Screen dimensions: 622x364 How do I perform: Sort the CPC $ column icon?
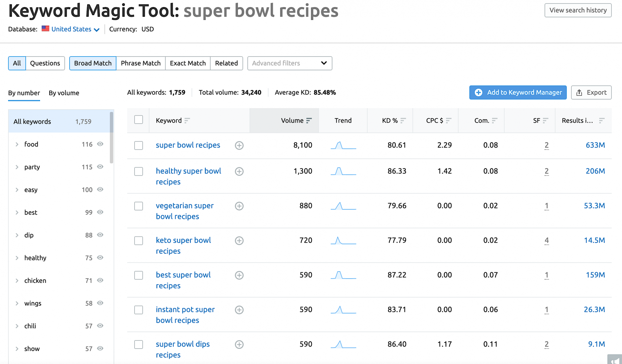(448, 121)
